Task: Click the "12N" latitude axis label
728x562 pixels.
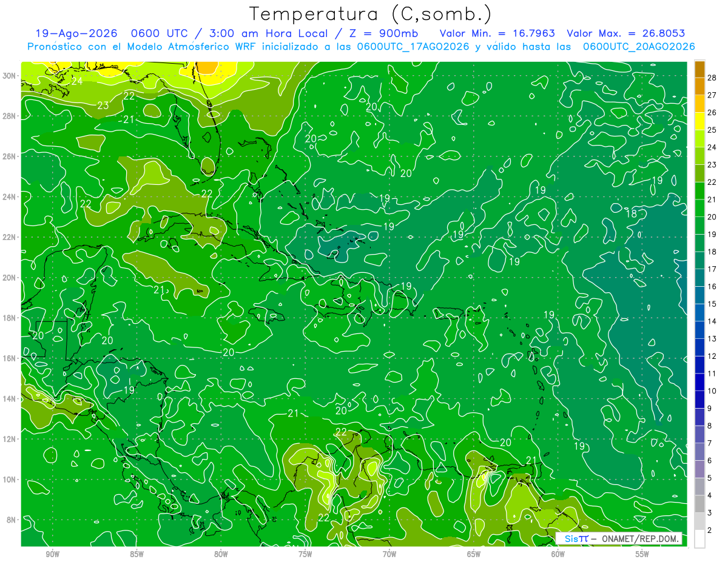Action: tap(10, 439)
